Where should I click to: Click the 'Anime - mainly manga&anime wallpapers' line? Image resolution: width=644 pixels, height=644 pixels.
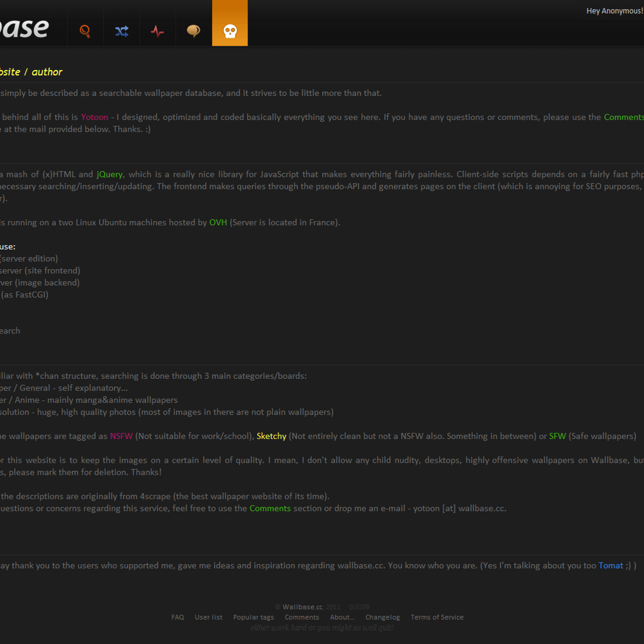96,400
